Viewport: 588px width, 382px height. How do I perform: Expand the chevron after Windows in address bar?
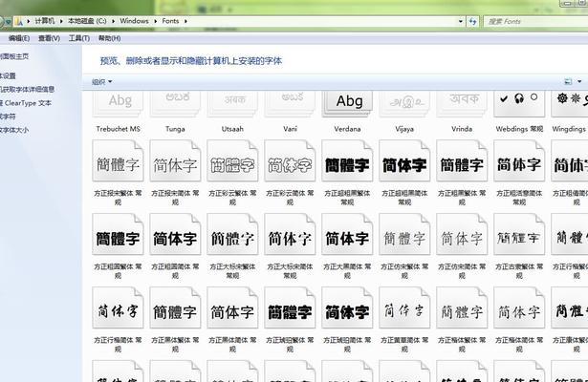179,20
